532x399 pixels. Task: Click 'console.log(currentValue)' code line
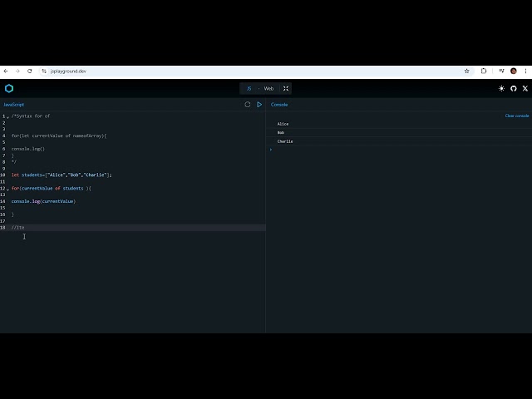[43, 201]
